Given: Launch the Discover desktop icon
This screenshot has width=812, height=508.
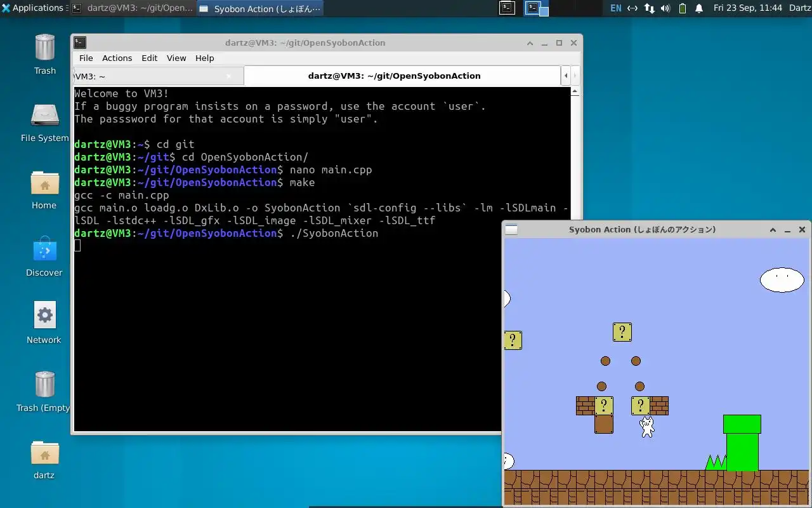Looking at the screenshot, I should (x=44, y=257).
